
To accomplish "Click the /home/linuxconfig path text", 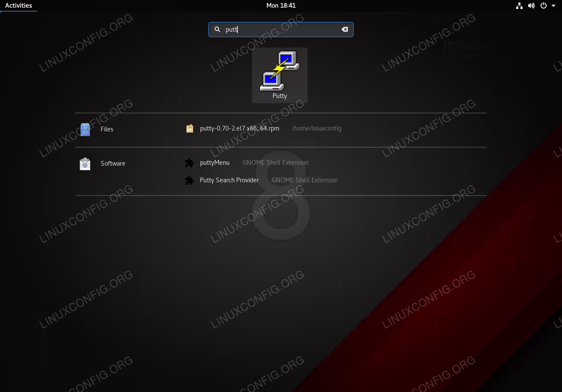I will 317,128.
